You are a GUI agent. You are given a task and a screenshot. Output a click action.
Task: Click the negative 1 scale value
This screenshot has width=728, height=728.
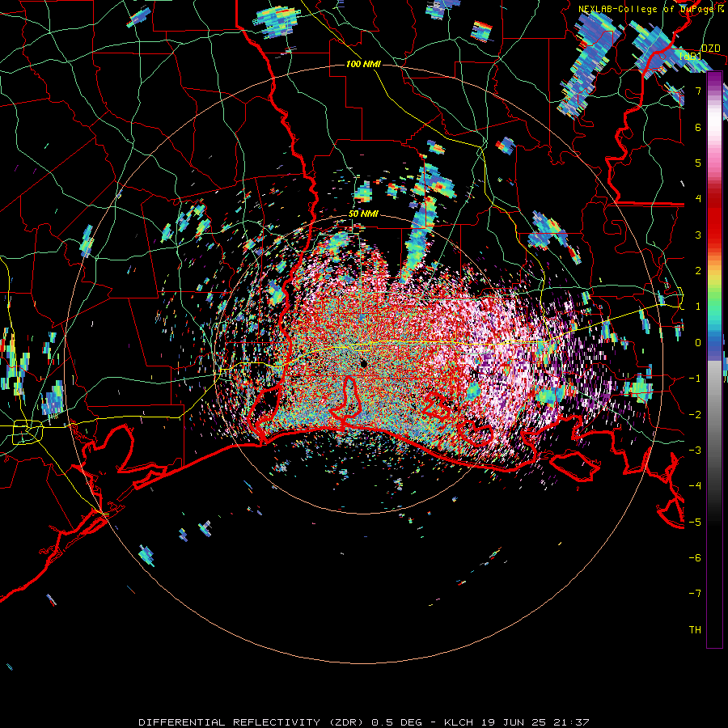[695, 379]
